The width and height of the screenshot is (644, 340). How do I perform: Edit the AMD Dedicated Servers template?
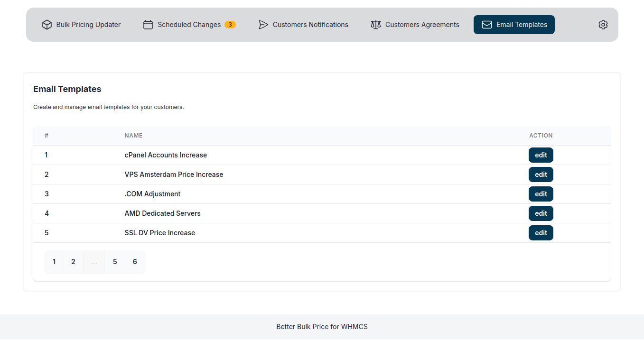point(541,213)
